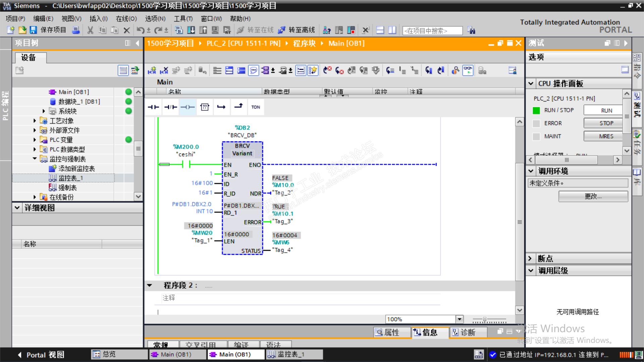
Task: Insert a normally closed contact
Action: [170, 107]
